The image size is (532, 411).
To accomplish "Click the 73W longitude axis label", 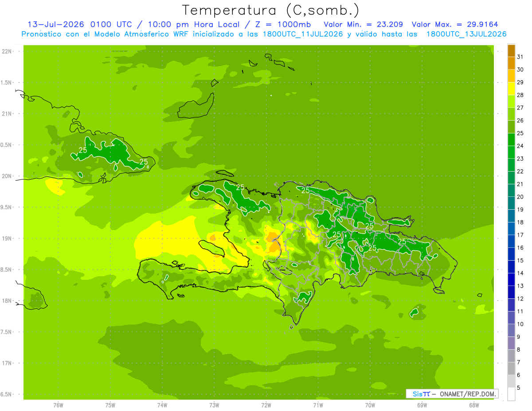I will [x=214, y=405].
